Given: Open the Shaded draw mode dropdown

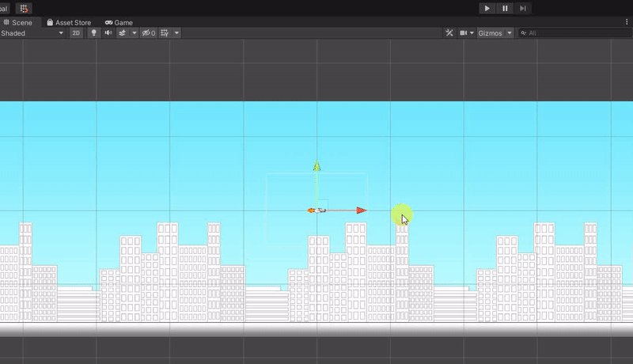Looking at the screenshot, I should (32, 33).
